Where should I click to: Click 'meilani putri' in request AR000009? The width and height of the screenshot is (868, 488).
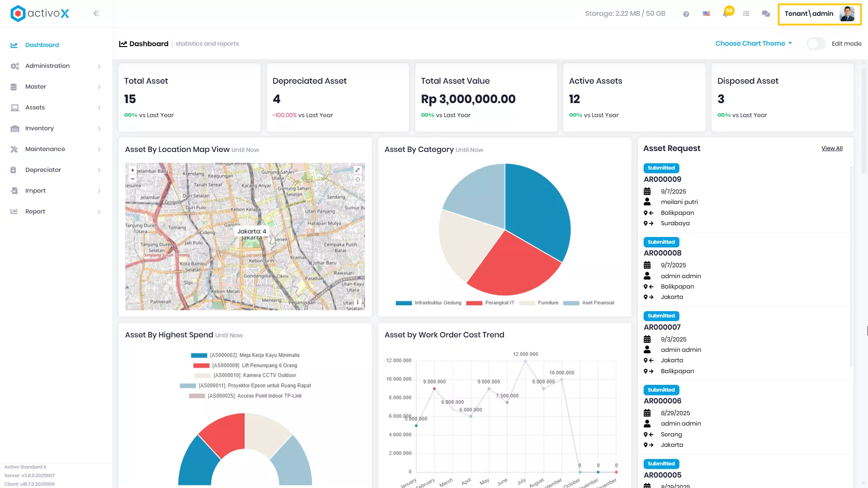(x=679, y=202)
